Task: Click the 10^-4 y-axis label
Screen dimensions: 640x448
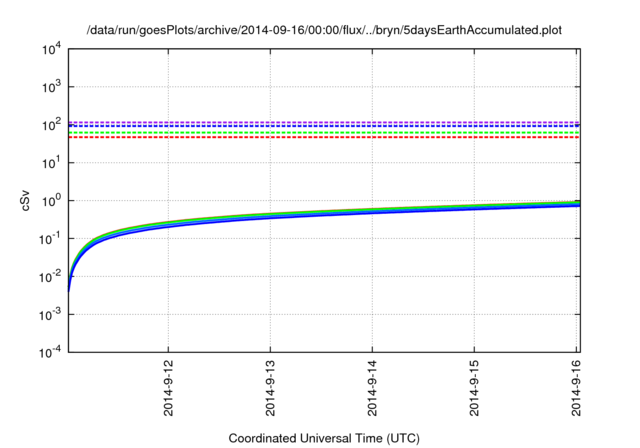Action: click(50, 352)
